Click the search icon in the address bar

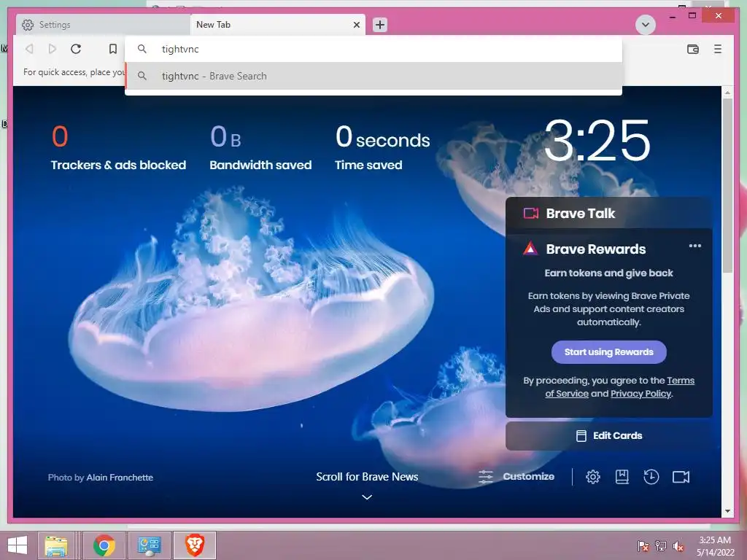click(x=142, y=49)
